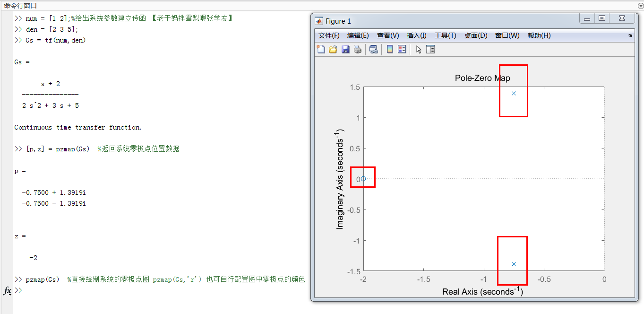
Task: Click the New Figure toolbar icon
Action: (x=321, y=49)
